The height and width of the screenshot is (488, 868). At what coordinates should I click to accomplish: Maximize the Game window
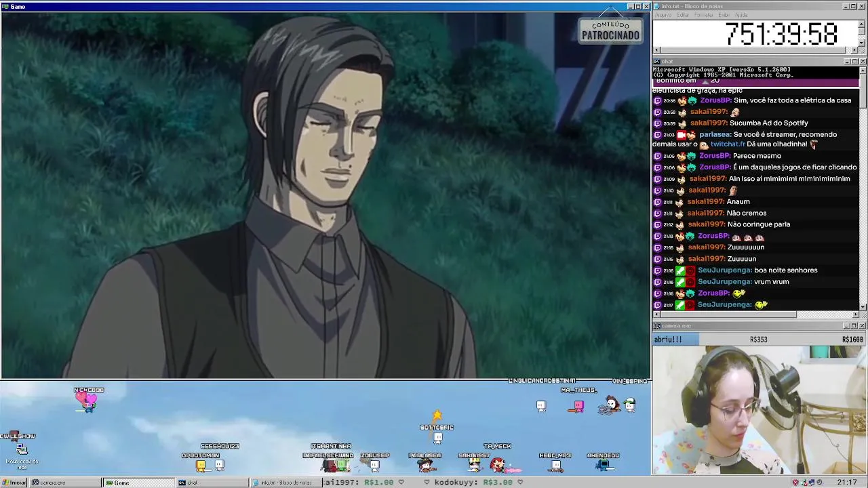(x=638, y=6)
